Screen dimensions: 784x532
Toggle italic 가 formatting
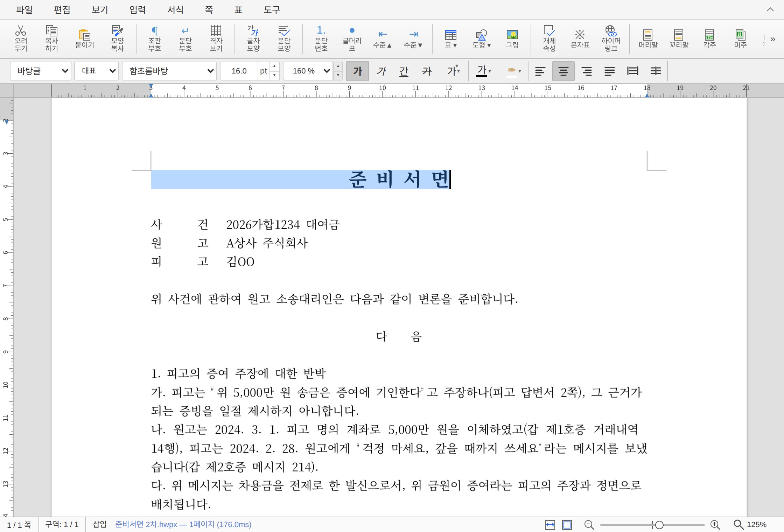pos(381,71)
